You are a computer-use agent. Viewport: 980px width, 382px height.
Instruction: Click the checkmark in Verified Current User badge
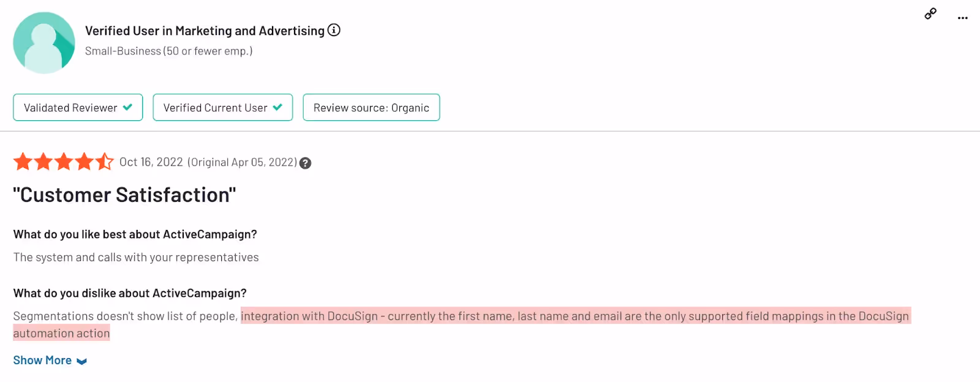point(277,107)
